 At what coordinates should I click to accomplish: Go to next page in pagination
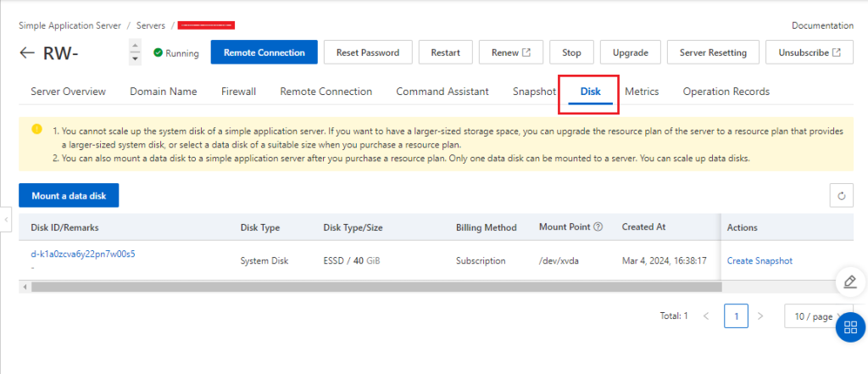[760, 316]
